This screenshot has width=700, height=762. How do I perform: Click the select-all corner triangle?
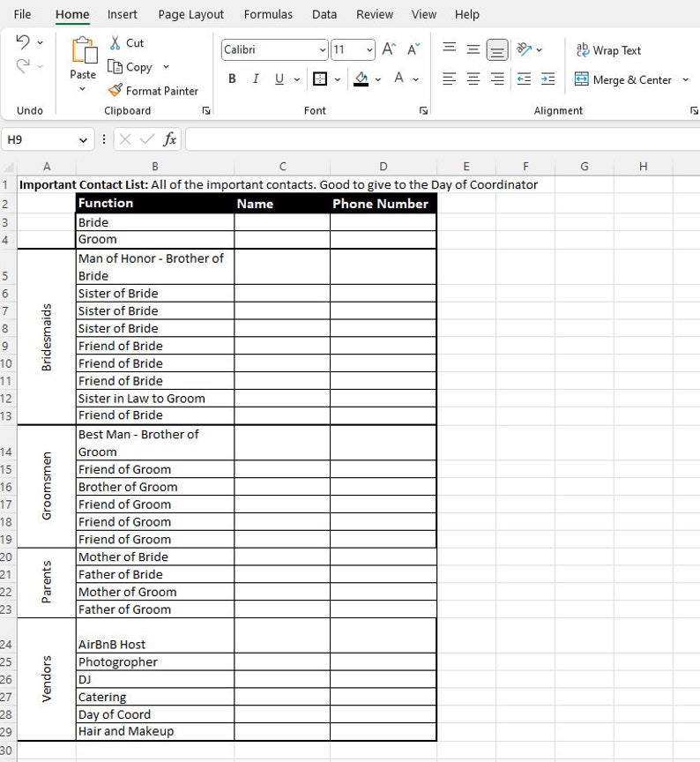pos(9,168)
